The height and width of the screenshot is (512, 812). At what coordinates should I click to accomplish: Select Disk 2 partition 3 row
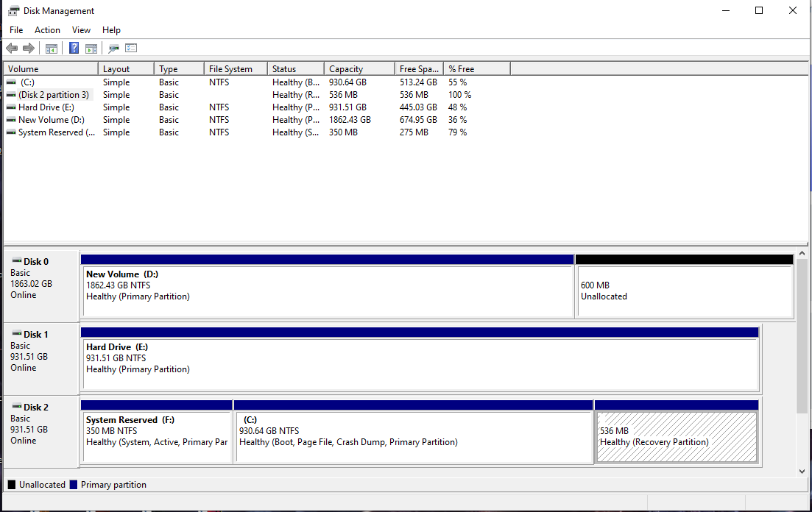point(49,94)
